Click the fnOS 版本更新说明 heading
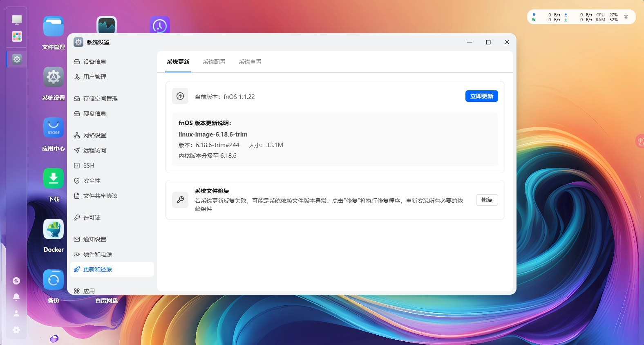The width and height of the screenshot is (644, 345). coord(205,123)
